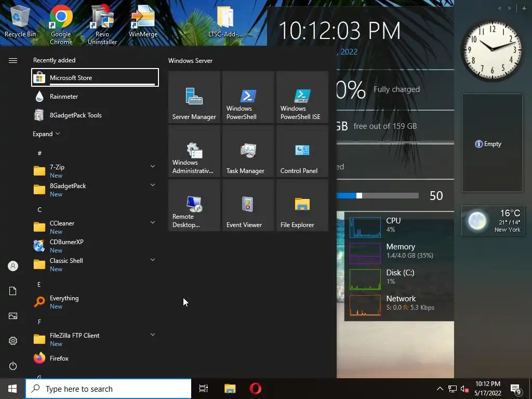Open the Recycle Bin desktop icon
532x399 pixels.
pyautogui.click(x=20, y=22)
